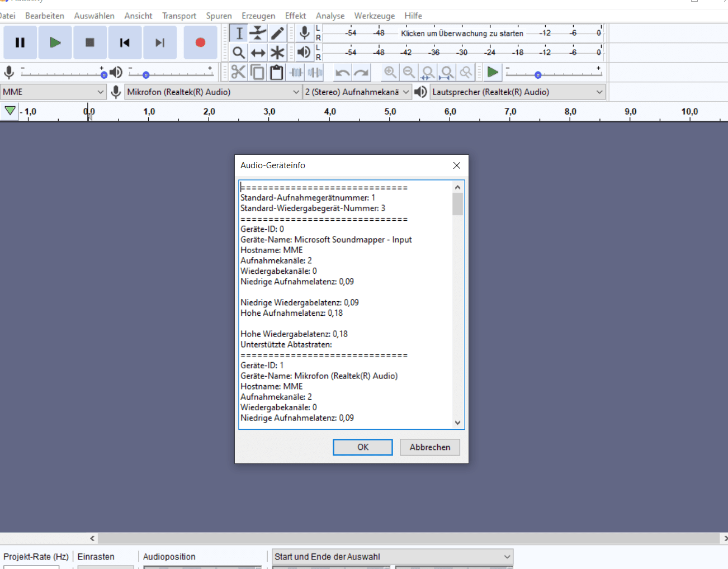This screenshot has width=728, height=569.
Task: Silence the audio selection
Action: click(x=315, y=72)
